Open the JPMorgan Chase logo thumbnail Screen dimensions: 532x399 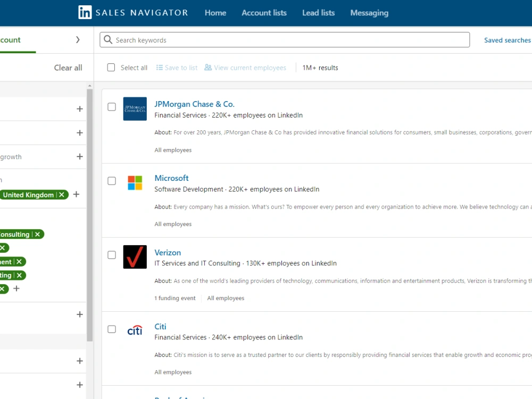[135, 109]
